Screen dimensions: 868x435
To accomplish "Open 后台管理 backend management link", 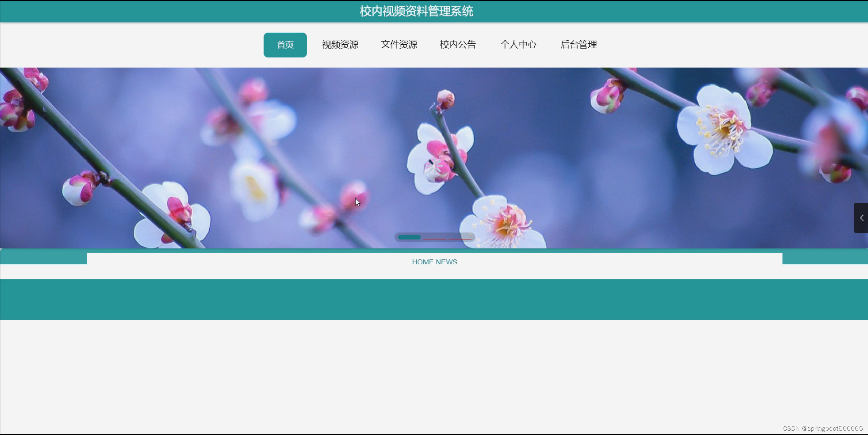I will tap(578, 45).
